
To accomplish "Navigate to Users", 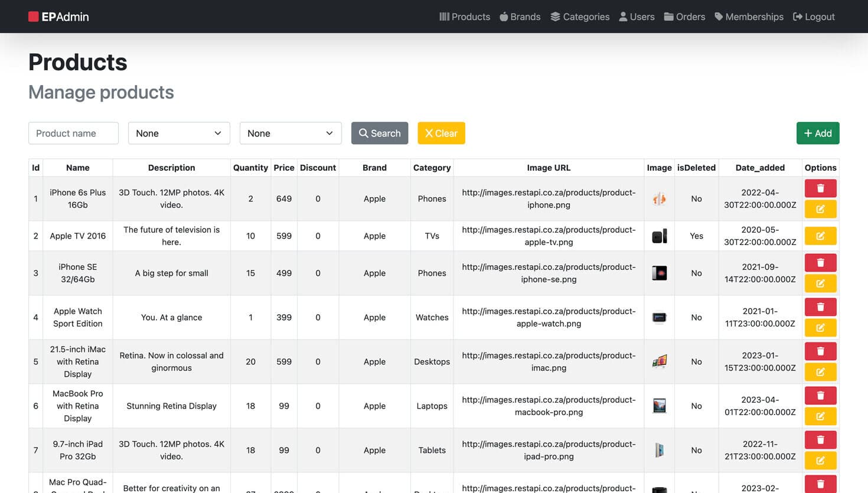I will pos(637,17).
